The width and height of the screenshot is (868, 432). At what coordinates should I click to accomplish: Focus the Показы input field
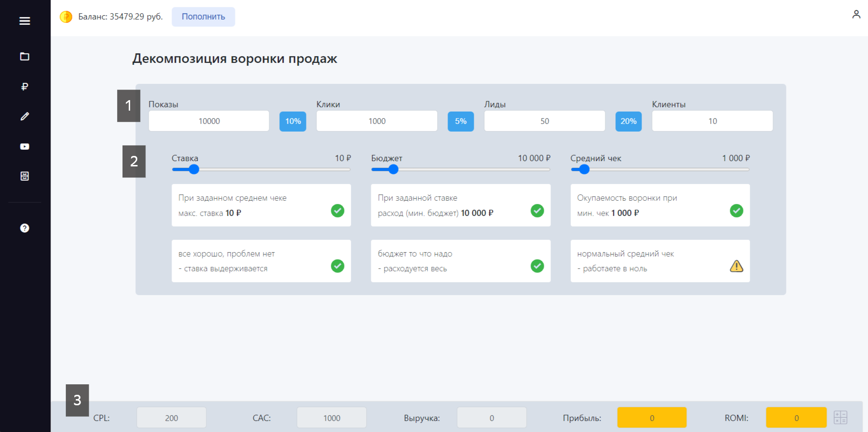(209, 121)
